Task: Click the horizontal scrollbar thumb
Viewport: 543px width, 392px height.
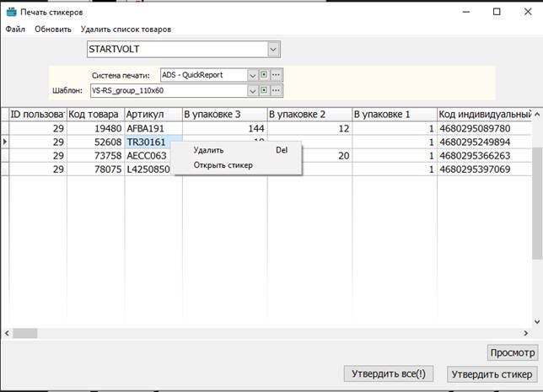Action: (x=25, y=333)
